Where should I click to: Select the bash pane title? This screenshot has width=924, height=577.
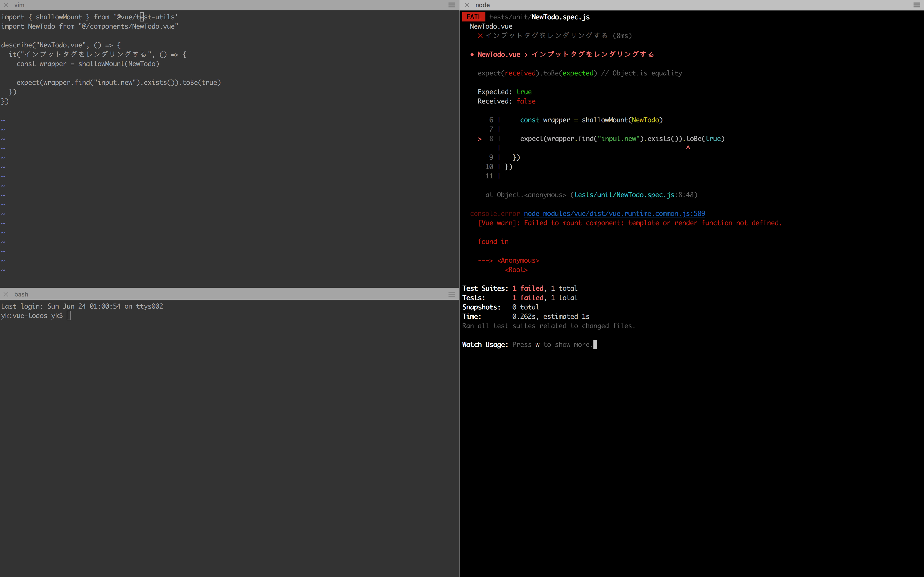pyautogui.click(x=21, y=294)
